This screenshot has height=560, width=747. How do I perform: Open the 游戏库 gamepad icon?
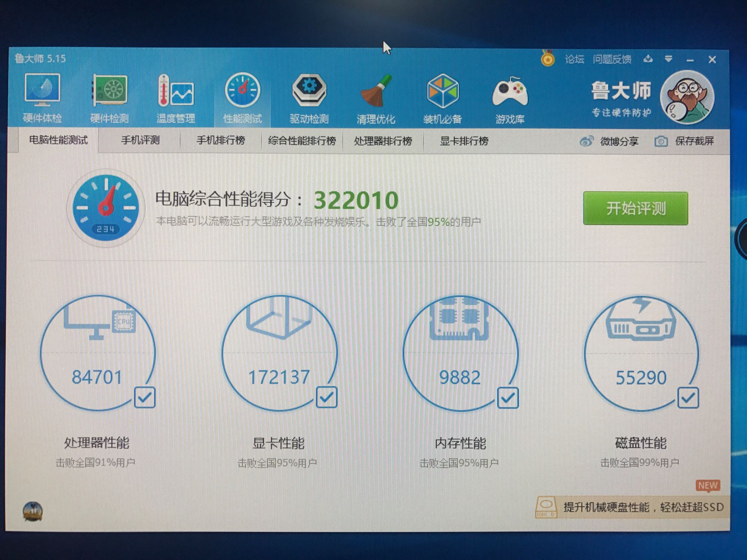point(510,92)
